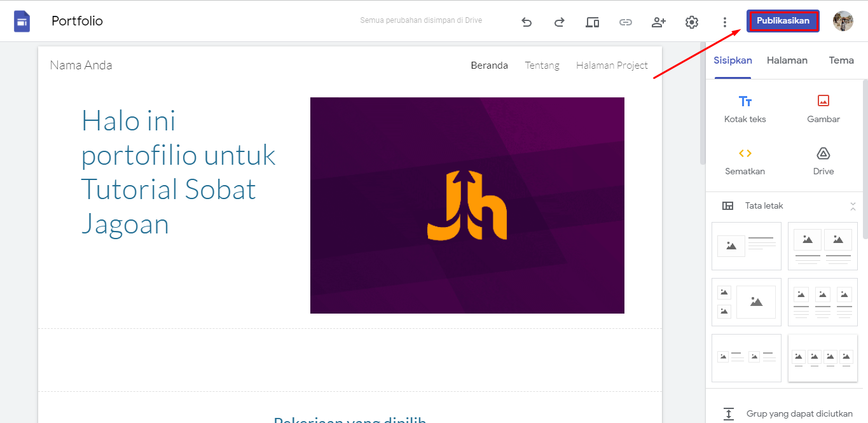Insert a Gambar image
Screen dimensions: 868x423
click(x=823, y=109)
